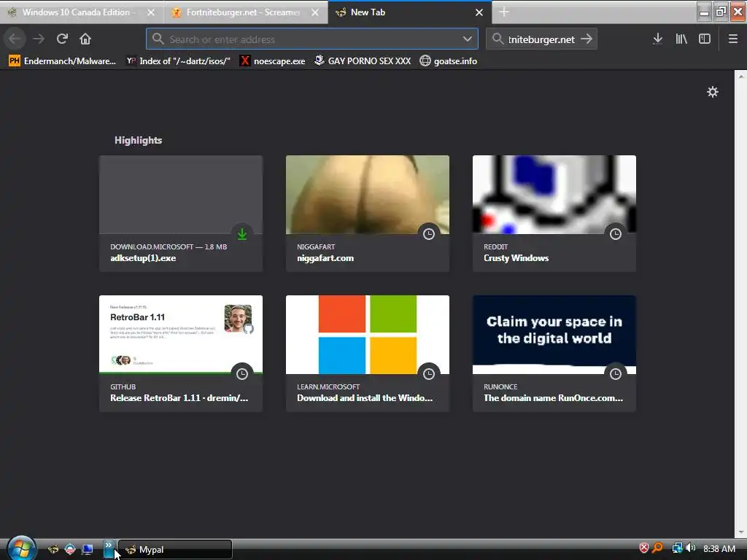The image size is (747, 560).
Task: Open the Endermanch/Malware bookmark
Action: point(63,61)
